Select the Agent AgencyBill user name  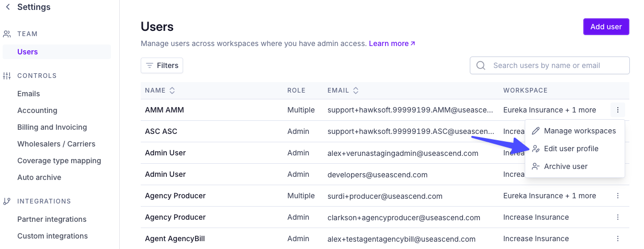tap(175, 239)
